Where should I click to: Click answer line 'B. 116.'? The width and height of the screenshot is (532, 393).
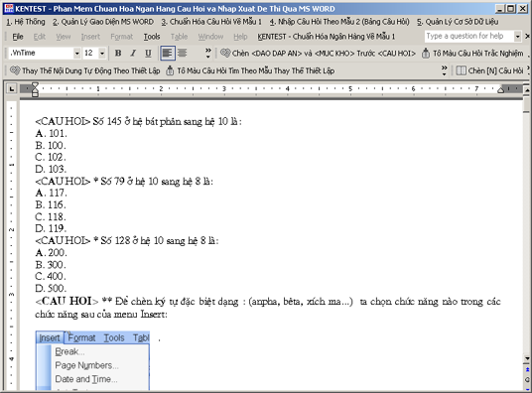click(x=51, y=205)
